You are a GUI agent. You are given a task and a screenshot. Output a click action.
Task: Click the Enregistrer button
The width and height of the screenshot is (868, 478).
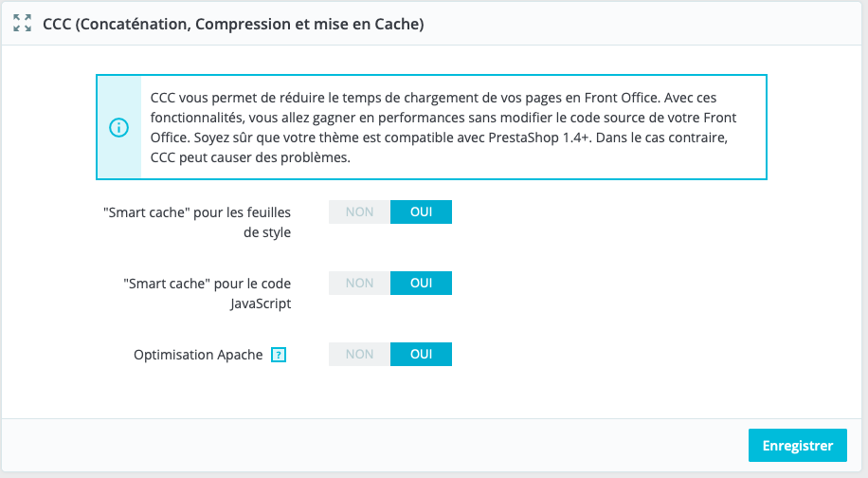coord(797,446)
